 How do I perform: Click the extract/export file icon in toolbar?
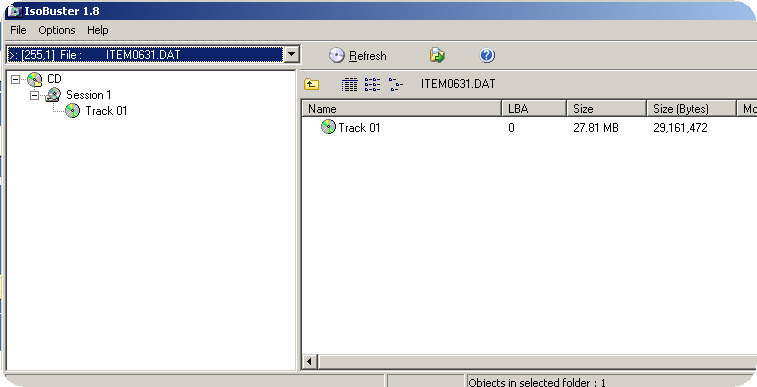coord(437,55)
